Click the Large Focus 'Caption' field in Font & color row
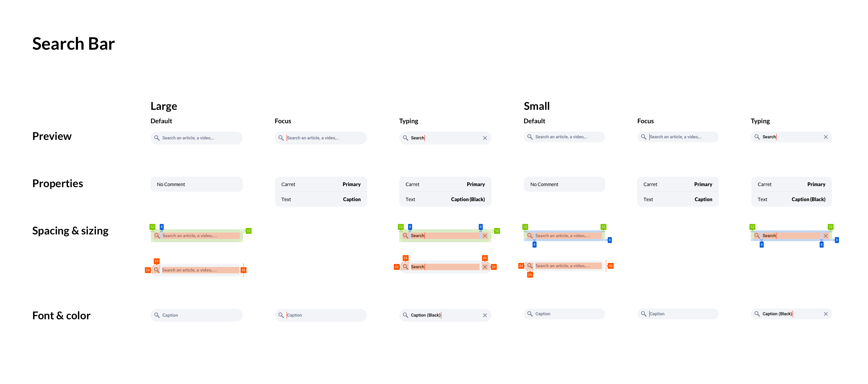This screenshot has height=384, width=868. [320, 315]
